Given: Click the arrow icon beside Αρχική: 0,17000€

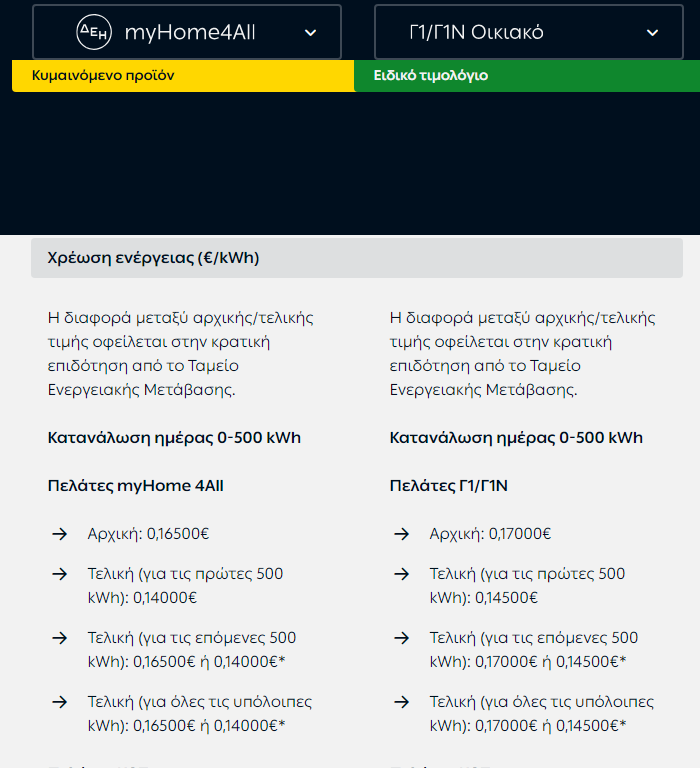Looking at the screenshot, I should coord(402,533).
